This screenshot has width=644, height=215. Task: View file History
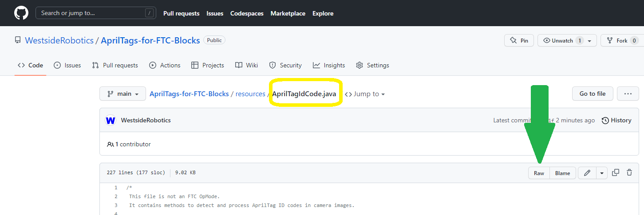click(x=616, y=120)
